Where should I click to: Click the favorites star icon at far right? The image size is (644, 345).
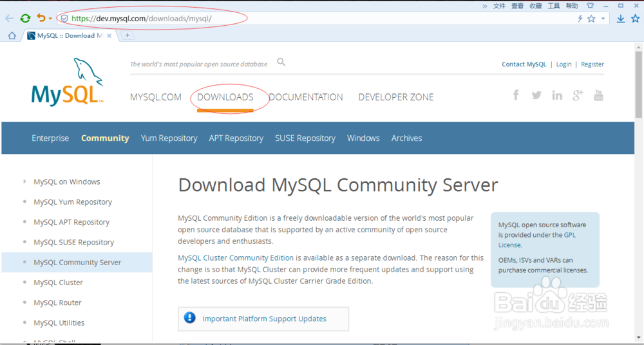tap(635, 19)
